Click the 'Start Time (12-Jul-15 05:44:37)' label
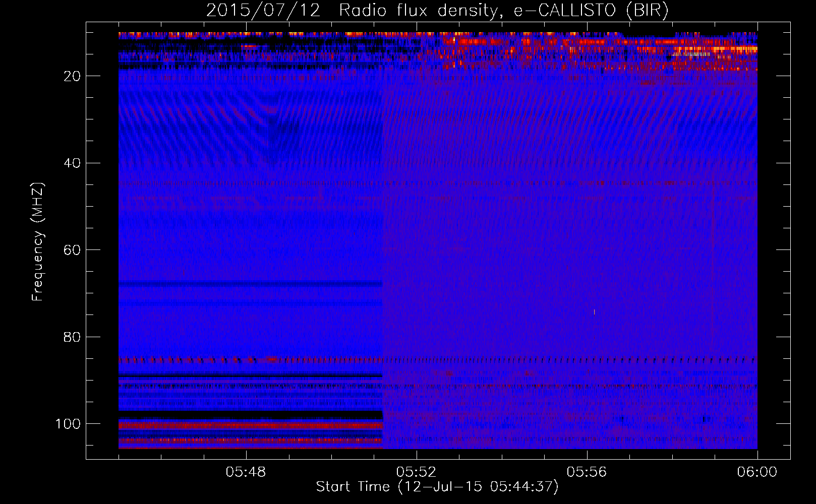Image resolution: width=816 pixels, height=504 pixels. pos(437,486)
